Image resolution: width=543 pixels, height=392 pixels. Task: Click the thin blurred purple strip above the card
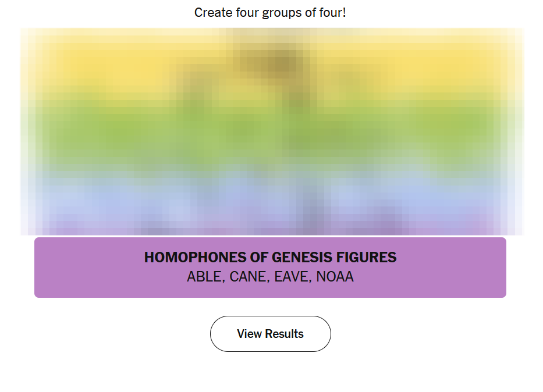pyautogui.click(x=270, y=229)
